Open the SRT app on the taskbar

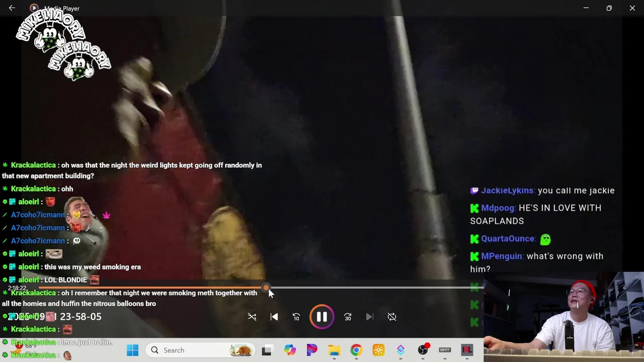pyautogui.click(x=445, y=350)
